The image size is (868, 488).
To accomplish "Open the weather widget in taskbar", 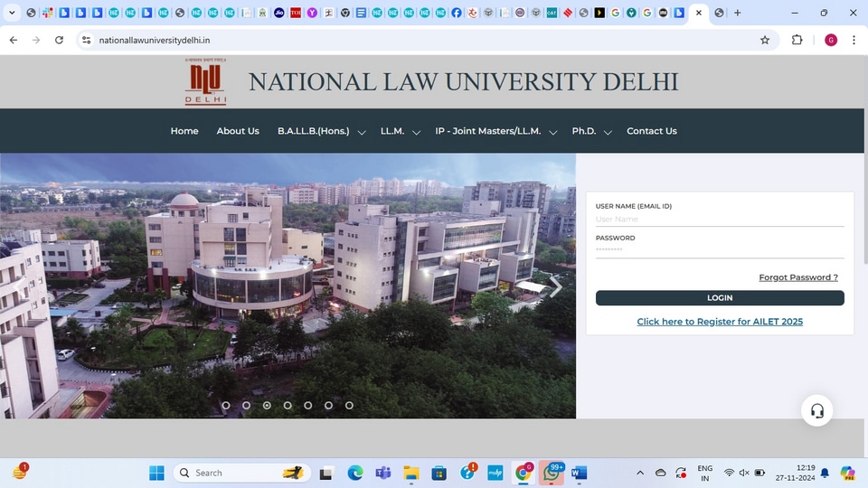I will point(20,472).
